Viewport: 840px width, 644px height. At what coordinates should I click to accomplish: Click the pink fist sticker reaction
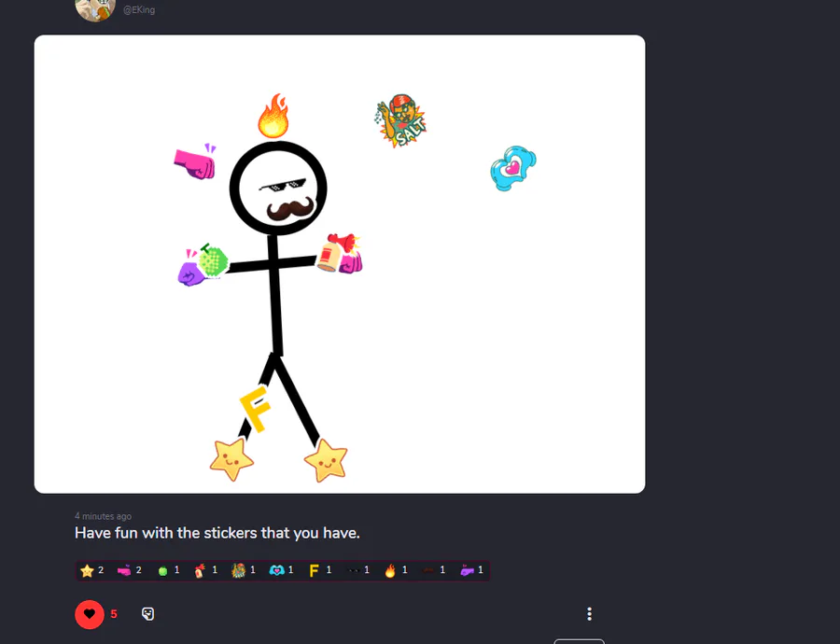point(130,570)
